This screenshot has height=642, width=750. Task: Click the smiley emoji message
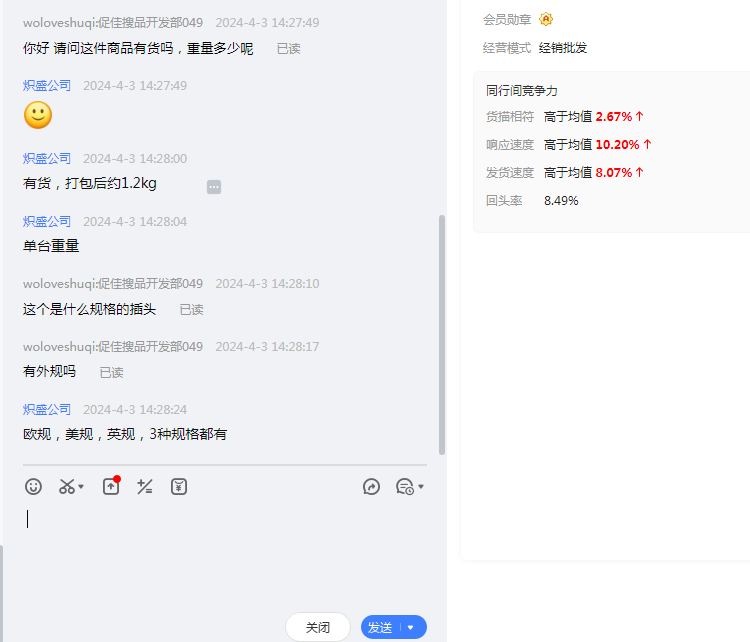38,115
